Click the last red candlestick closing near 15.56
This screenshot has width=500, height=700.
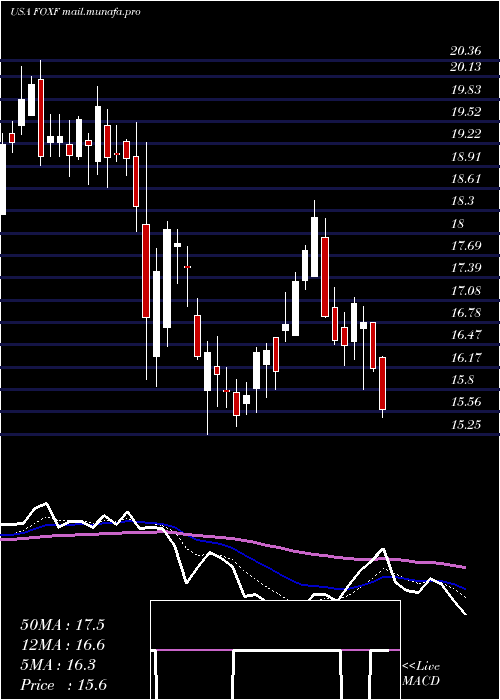pyautogui.click(x=382, y=387)
